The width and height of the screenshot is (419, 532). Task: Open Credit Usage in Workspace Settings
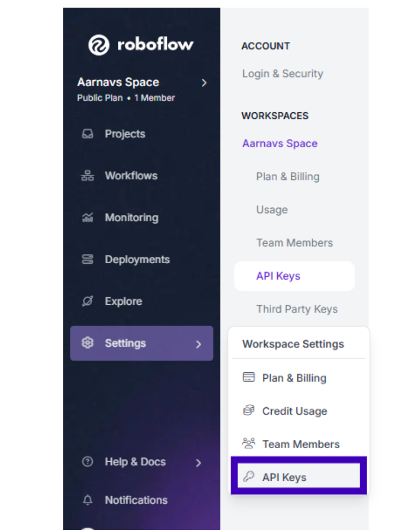pos(295,411)
